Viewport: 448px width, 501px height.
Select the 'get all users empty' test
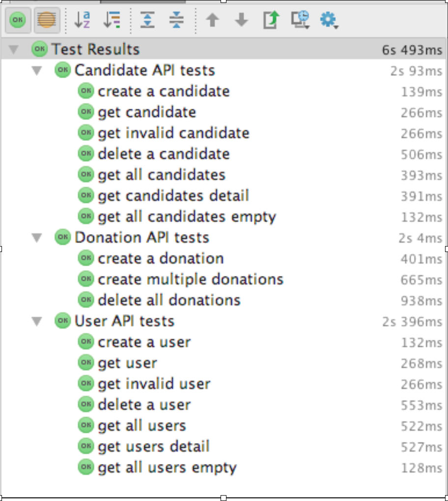[167, 467]
